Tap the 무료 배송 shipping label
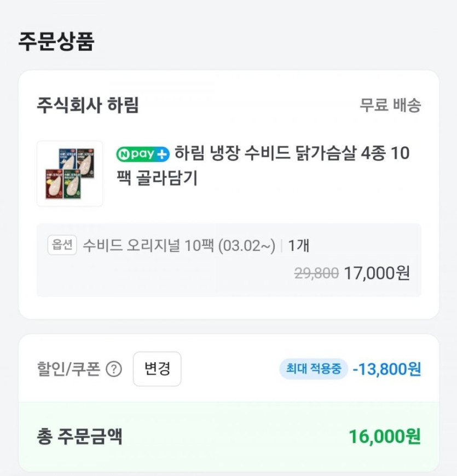 click(x=390, y=105)
